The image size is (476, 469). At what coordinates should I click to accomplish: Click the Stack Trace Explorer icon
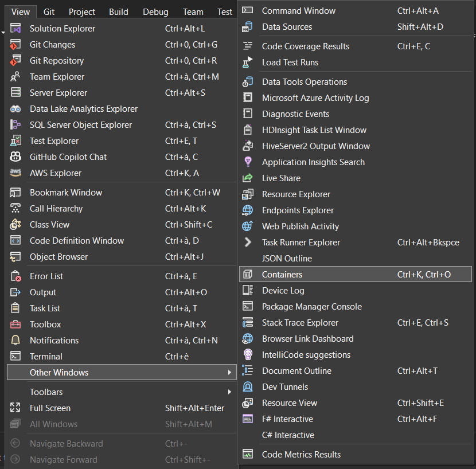click(248, 322)
